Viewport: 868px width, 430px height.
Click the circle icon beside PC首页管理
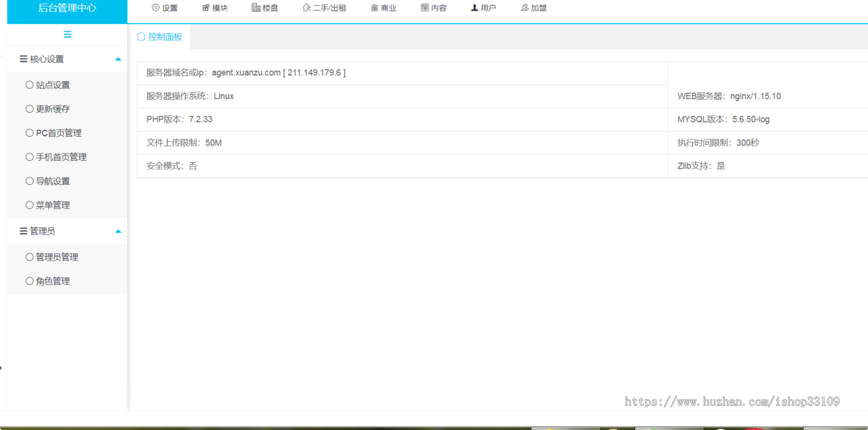pos(30,132)
